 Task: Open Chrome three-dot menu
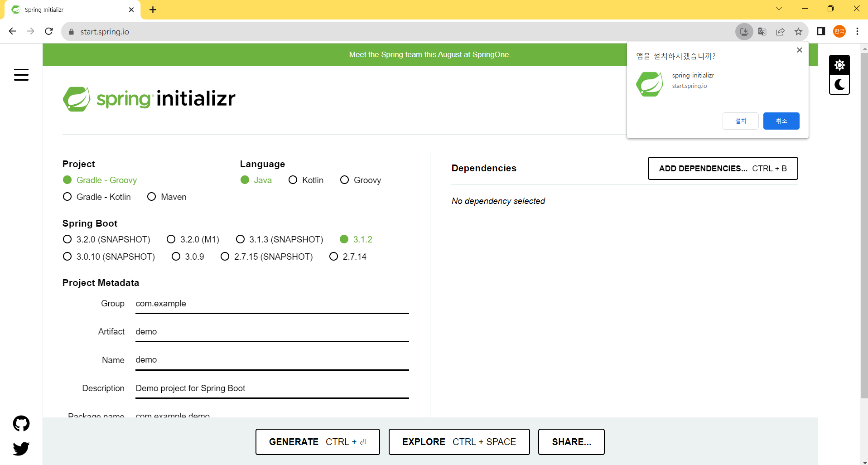[857, 31]
